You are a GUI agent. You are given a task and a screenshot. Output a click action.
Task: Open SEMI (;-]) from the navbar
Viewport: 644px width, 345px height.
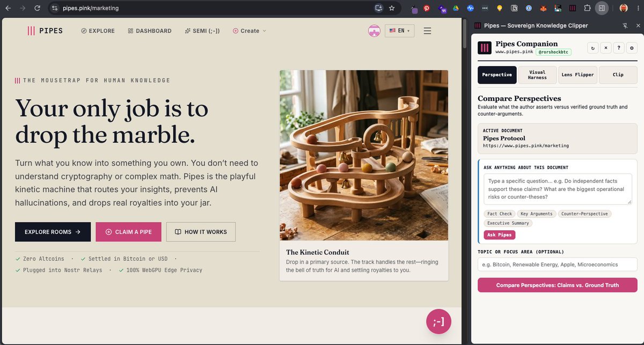[x=202, y=31]
